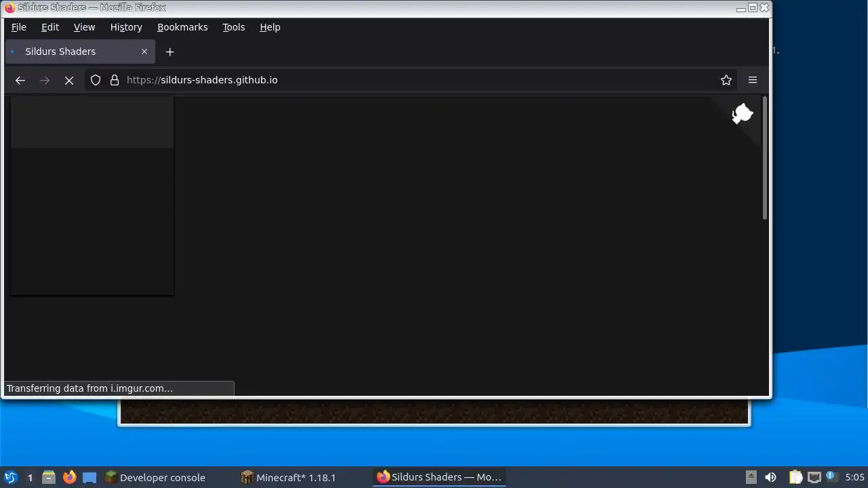Bookmark this page with the star icon

726,80
